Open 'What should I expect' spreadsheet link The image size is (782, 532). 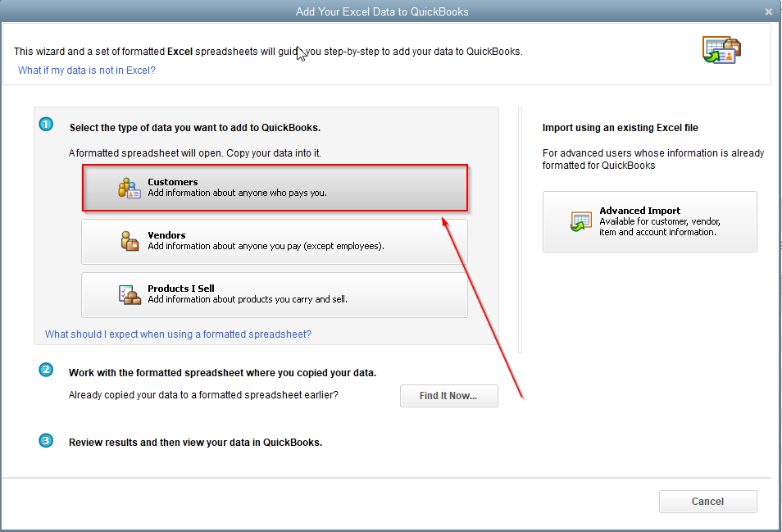tap(178, 334)
